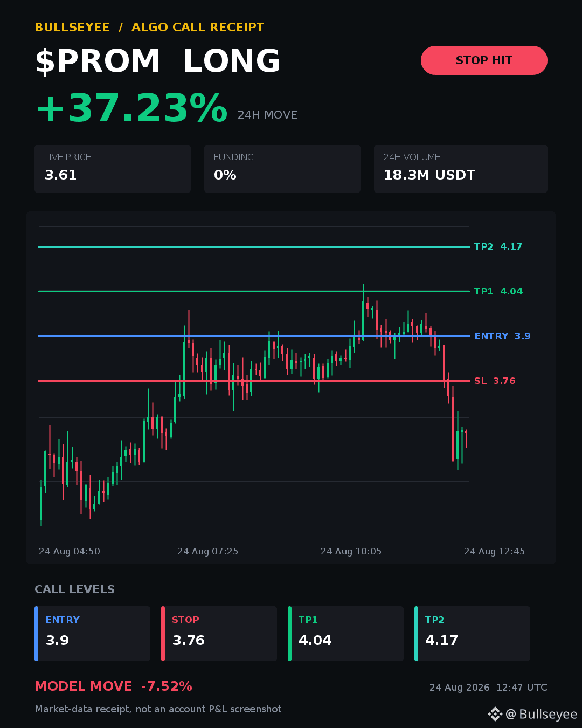Click the STOP HIT status badge
This screenshot has width=582, height=728.
click(x=484, y=60)
